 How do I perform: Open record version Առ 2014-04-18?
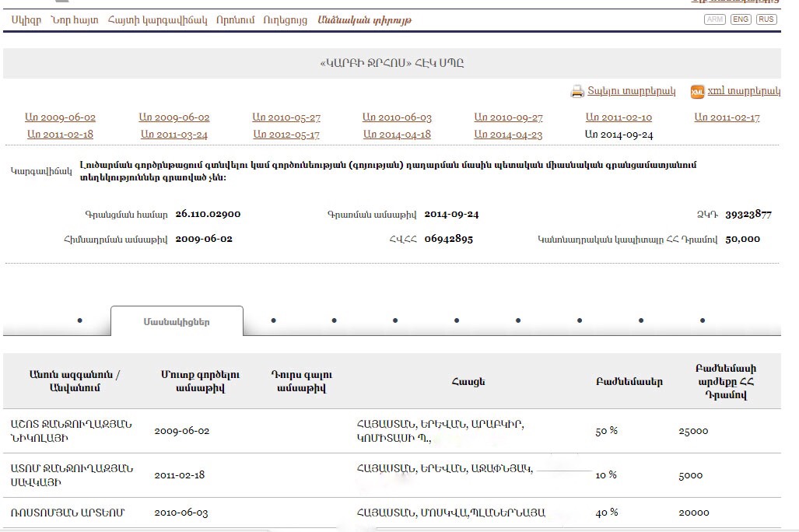point(397,135)
